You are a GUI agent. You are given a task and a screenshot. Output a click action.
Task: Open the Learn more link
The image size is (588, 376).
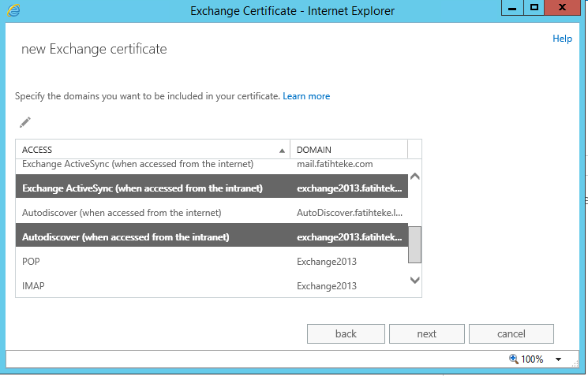point(306,96)
